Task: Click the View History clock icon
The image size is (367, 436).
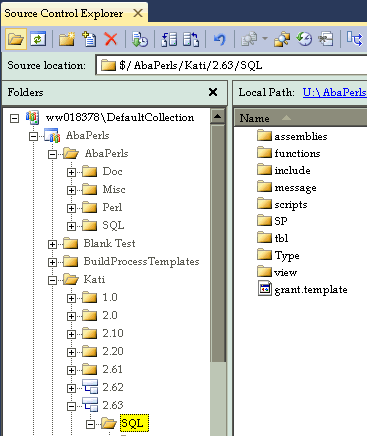Action: pos(304,39)
